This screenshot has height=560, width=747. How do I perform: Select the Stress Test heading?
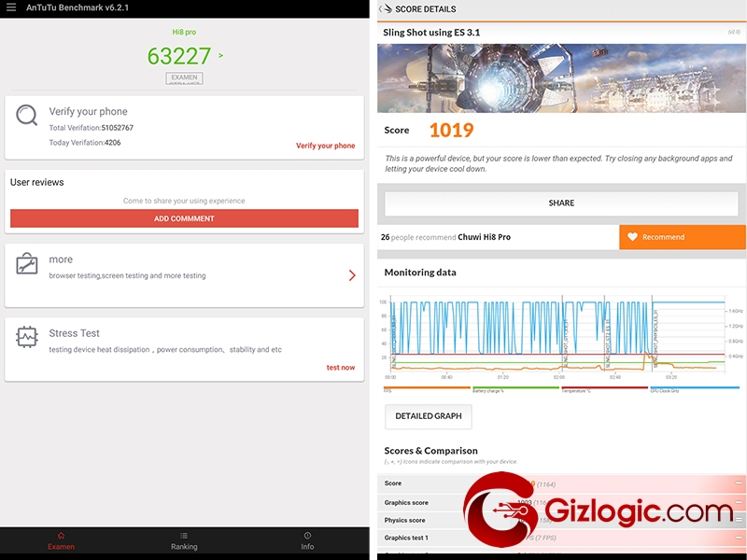pyautogui.click(x=75, y=333)
